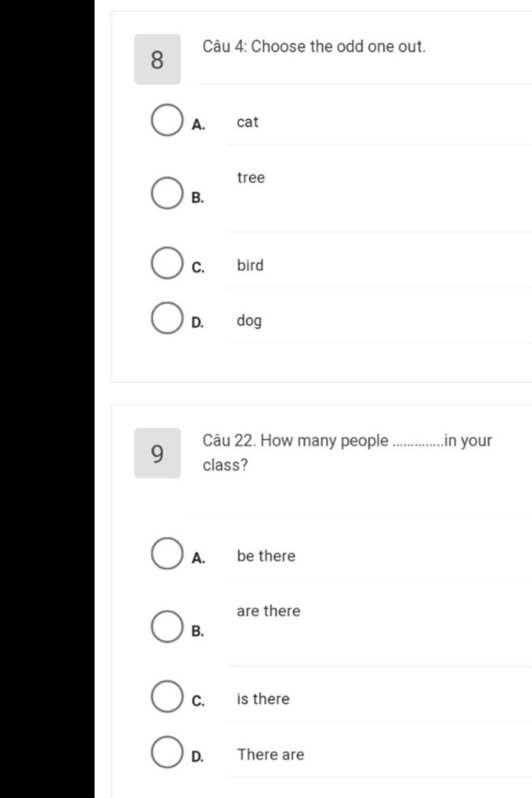
Task: Click the answer text 'cat'
Action: [247, 122]
